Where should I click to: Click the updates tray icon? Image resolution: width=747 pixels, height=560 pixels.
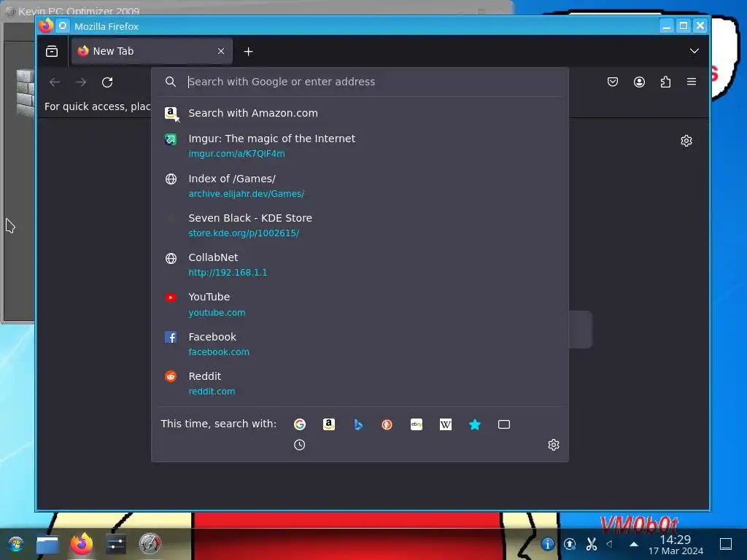pyautogui.click(x=570, y=544)
